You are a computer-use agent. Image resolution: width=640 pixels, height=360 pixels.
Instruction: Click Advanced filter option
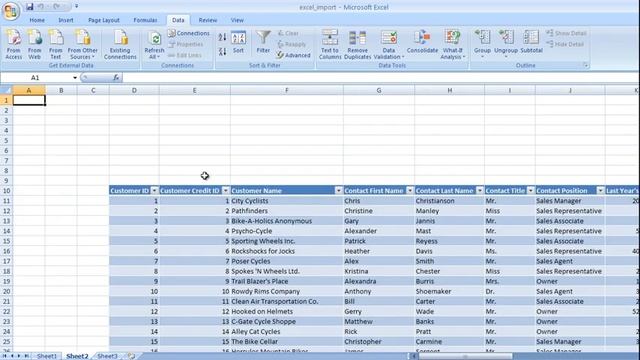tap(293, 55)
